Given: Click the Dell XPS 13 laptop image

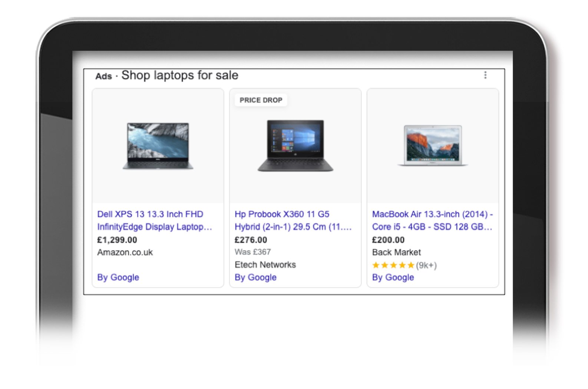Looking at the screenshot, I should coord(158,146).
